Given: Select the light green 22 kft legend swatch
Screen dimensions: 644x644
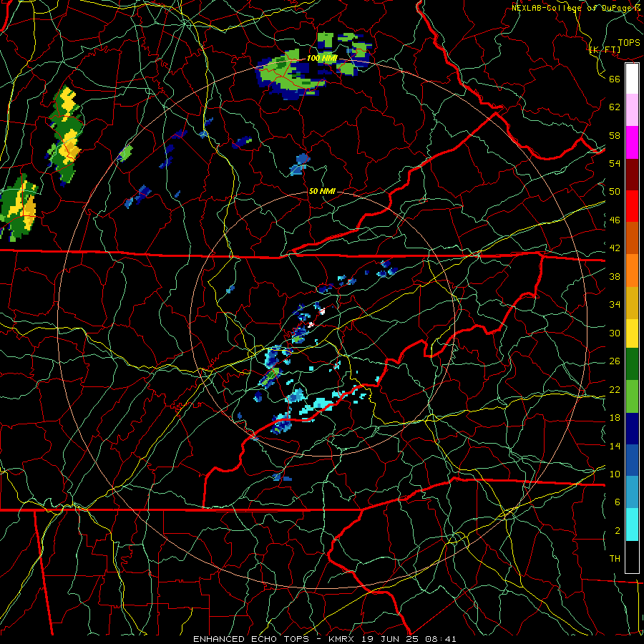Looking at the screenshot, I should click(632, 396).
